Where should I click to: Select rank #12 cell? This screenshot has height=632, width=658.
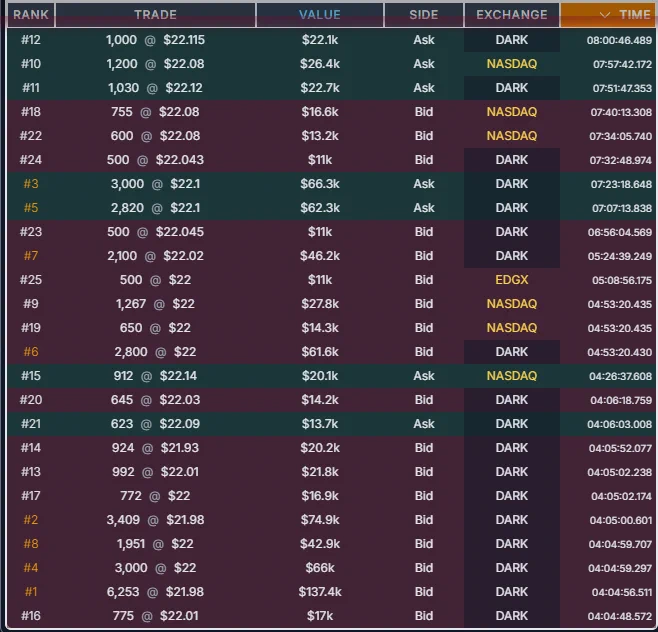(x=31, y=40)
